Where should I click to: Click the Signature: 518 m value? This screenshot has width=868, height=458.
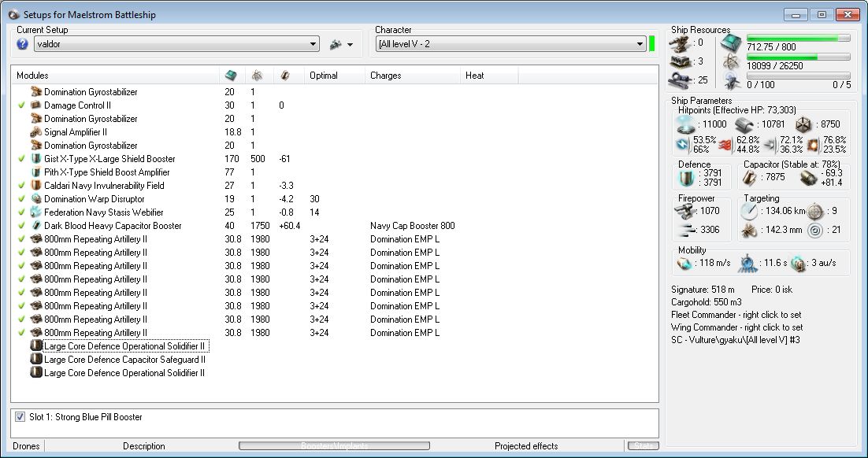click(703, 290)
